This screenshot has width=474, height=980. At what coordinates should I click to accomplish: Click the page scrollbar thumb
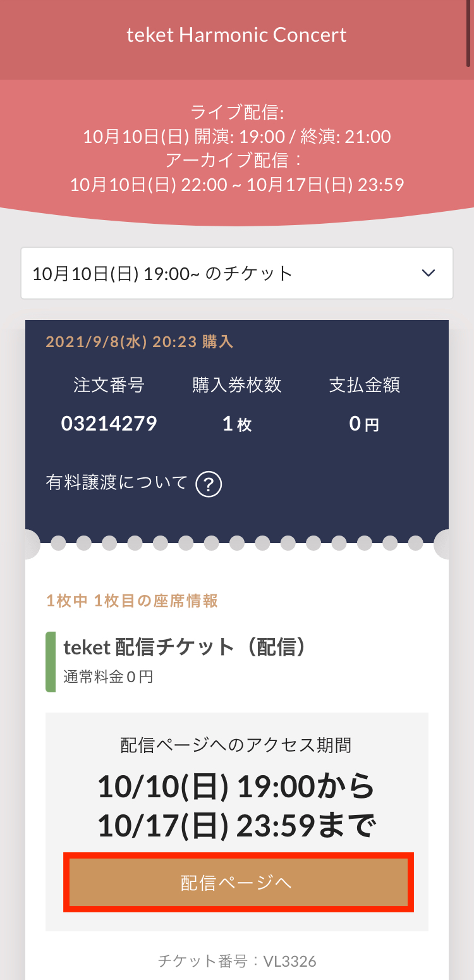click(468, 33)
